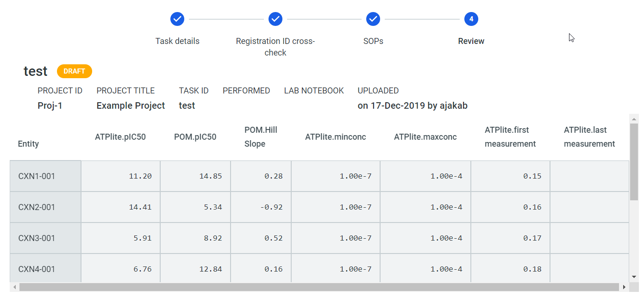
Task: Click the vertical scrollbar down arrow
Action: [634, 277]
